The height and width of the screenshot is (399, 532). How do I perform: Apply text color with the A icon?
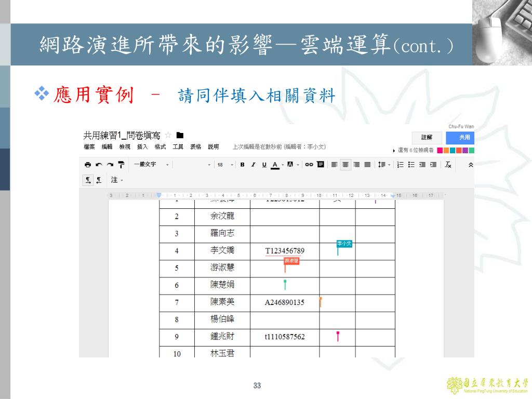[275, 165]
